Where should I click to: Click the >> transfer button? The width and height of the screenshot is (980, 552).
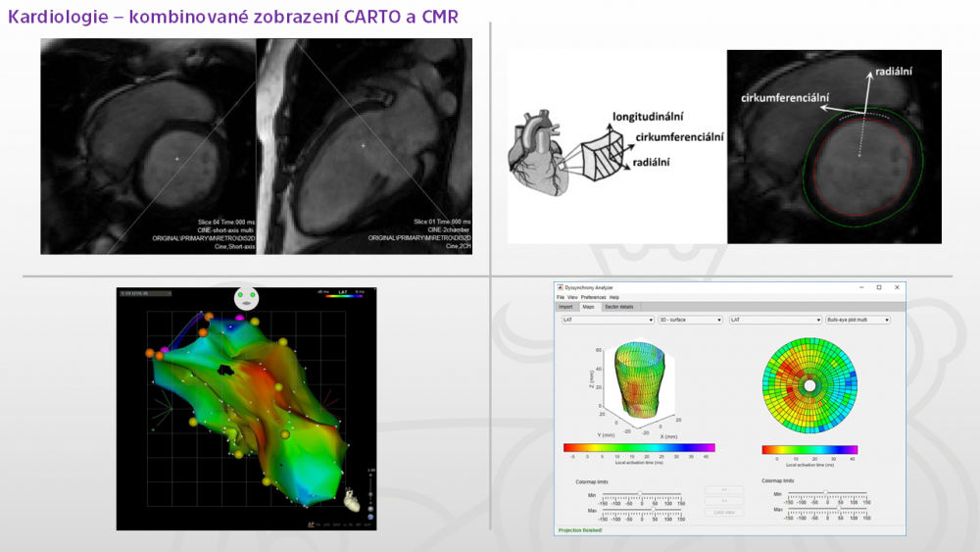[x=724, y=489]
